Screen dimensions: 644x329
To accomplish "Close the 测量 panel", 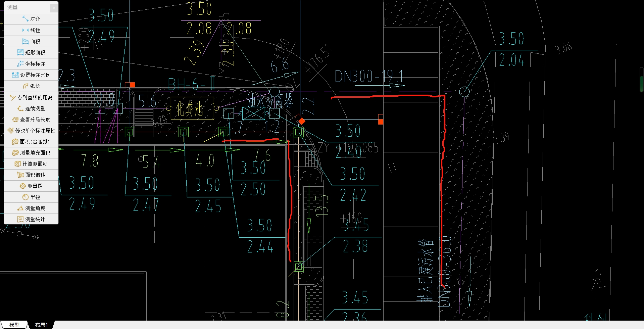I will (54, 8).
